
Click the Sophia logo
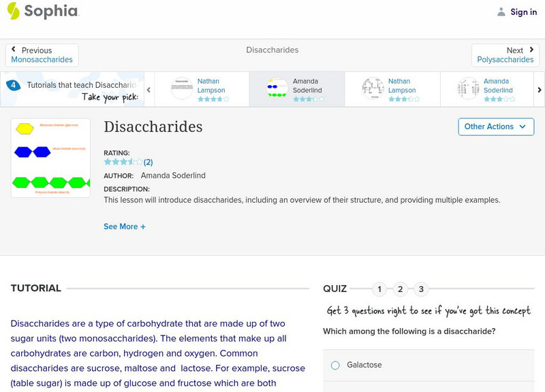42,12
